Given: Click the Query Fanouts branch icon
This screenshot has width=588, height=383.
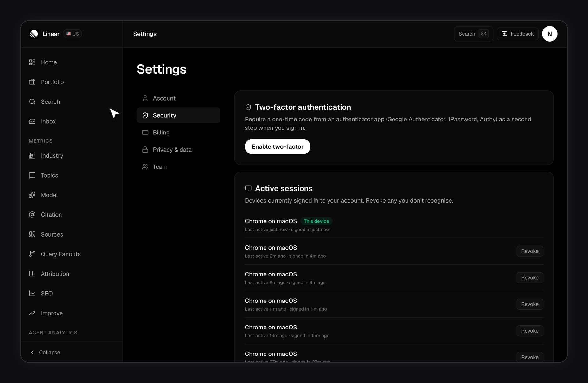Looking at the screenshot, I should [x=32, y=254].
